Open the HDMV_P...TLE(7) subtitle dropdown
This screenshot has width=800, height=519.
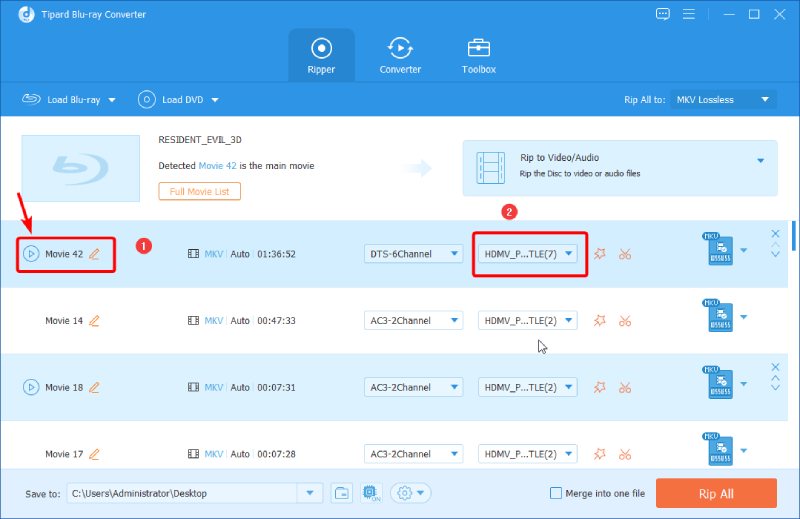click(528, 254)
